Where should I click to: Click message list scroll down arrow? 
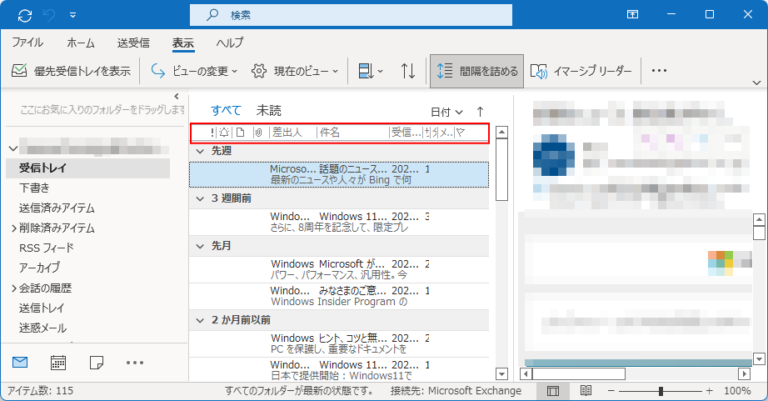502,375
